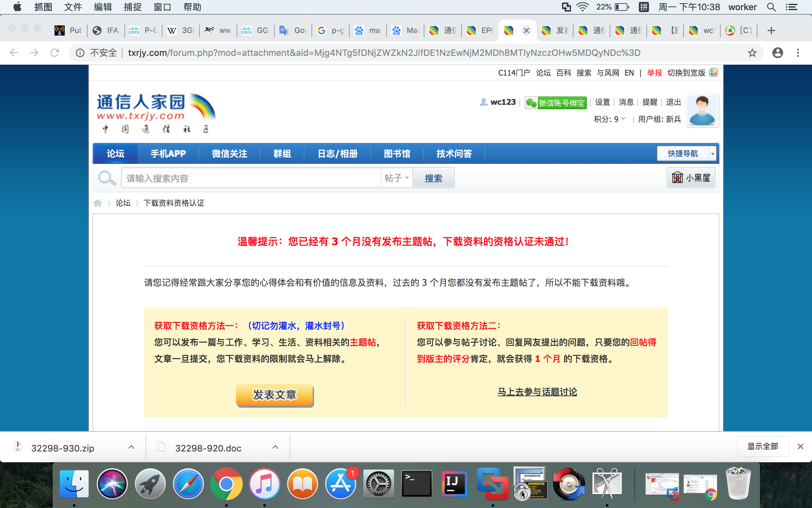Open Google Chrome from the dock

click(x=226, y=484)
